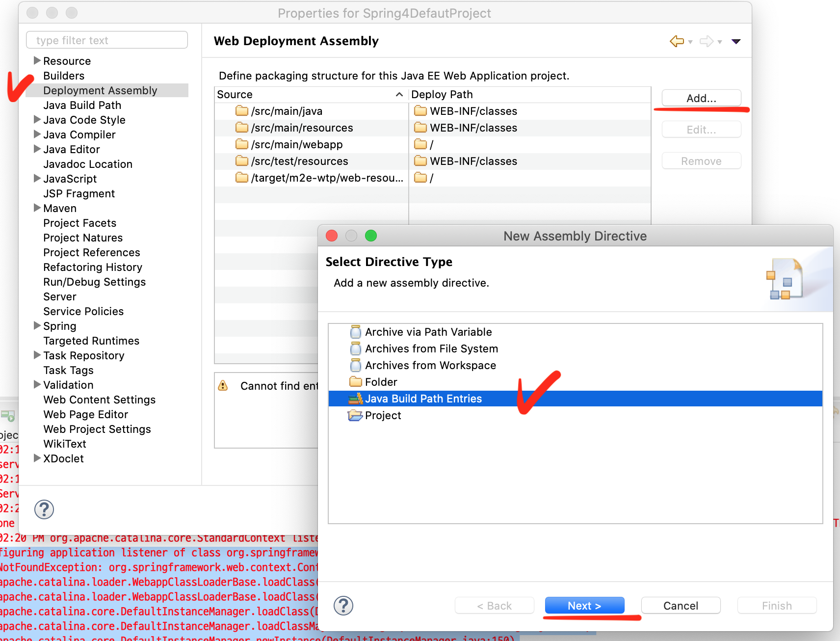840x641 pixels.
Task: Open Builders properties page
Action: point(64,76)
